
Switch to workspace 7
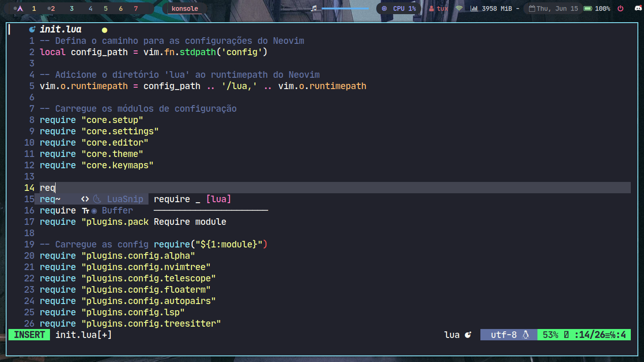[136, 8]
